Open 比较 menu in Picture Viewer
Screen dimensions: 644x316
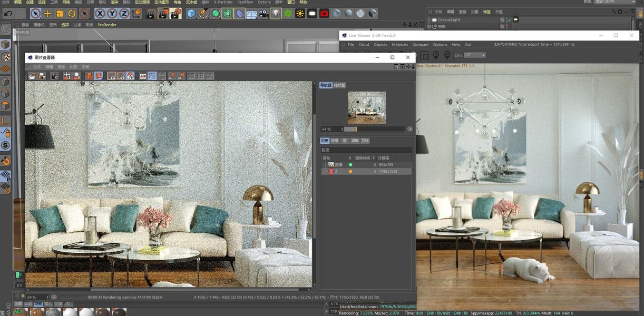coord(73,67)
